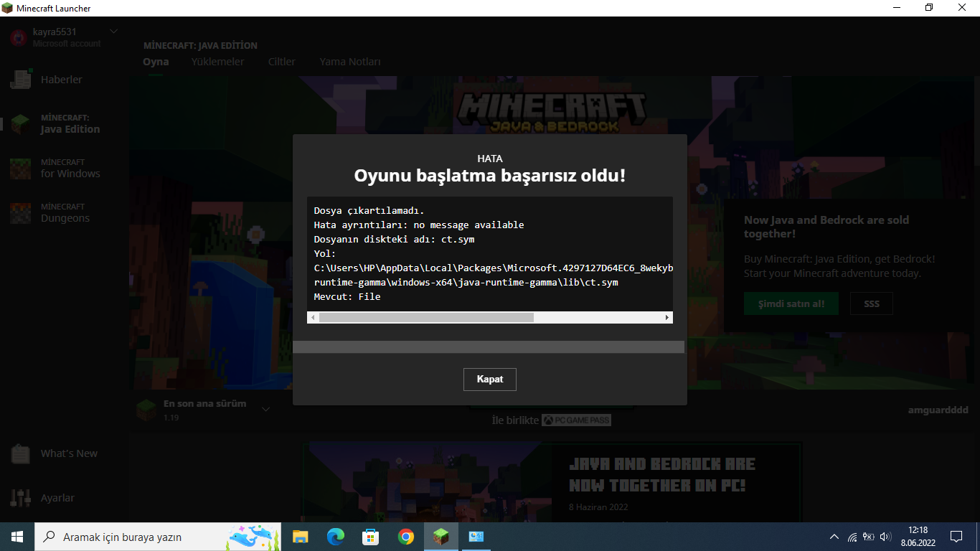980x551 pixels.
Task: Launch Microsoft Edge from the taskbar
Action: point(335,537)
